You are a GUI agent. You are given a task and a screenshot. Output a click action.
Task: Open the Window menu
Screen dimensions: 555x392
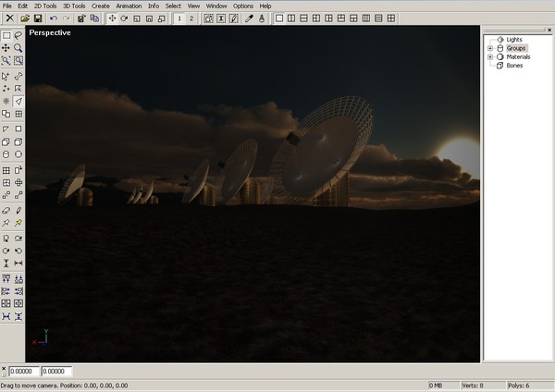pos(216,6)
